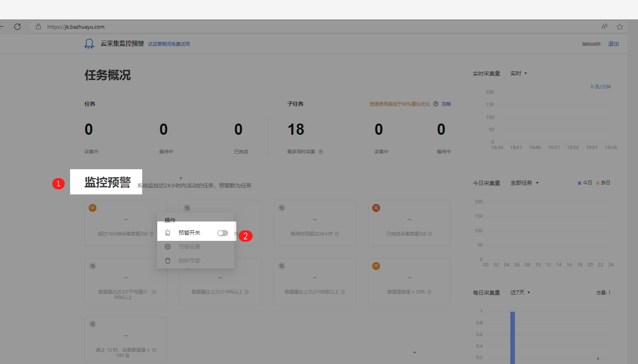Click the username laixuxin
Image resolution: width=638 pixels, height=364 pixels.
591,44
